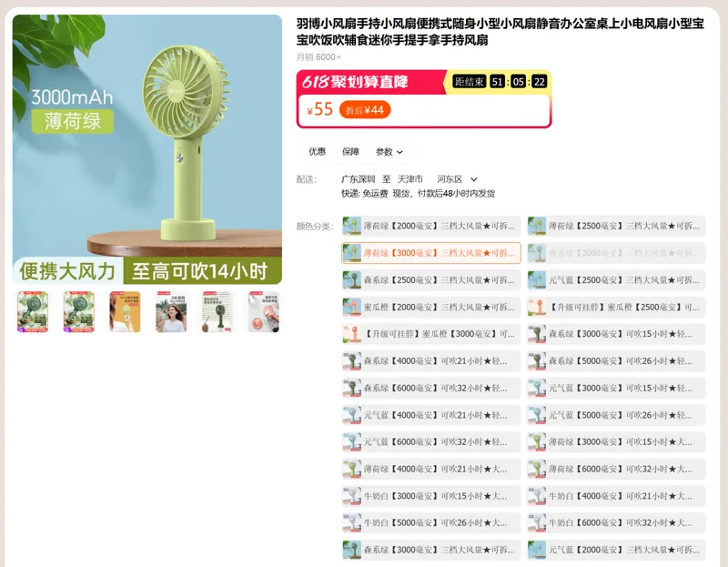Pick 牛奶白【6000毫安】可吹32小时 option
Screen dimensions: 728x567
click(617, 523)
